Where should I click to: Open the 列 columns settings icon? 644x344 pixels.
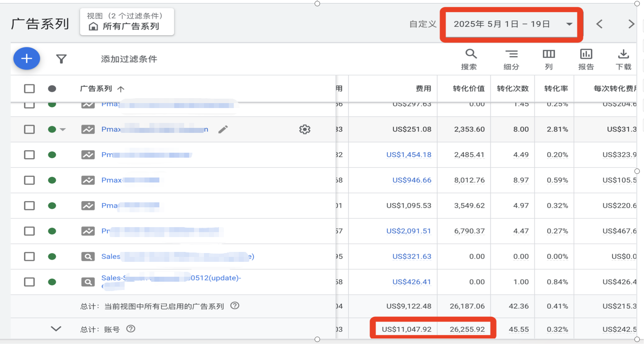click(549, 58)
